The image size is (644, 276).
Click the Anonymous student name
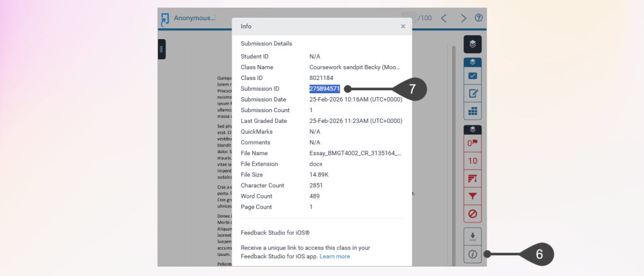click(x=194, y=18)
